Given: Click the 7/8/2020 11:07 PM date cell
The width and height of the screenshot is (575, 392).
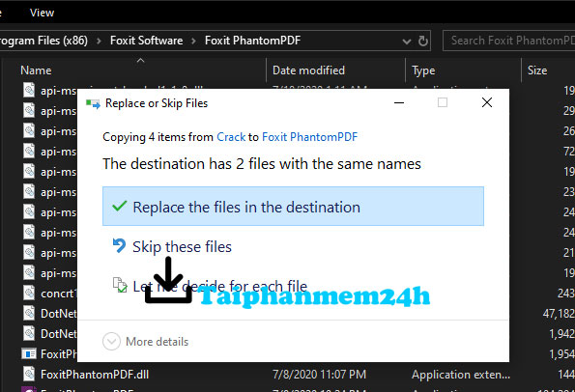Looking at the screenshot, I should click(x=319, y=375).
